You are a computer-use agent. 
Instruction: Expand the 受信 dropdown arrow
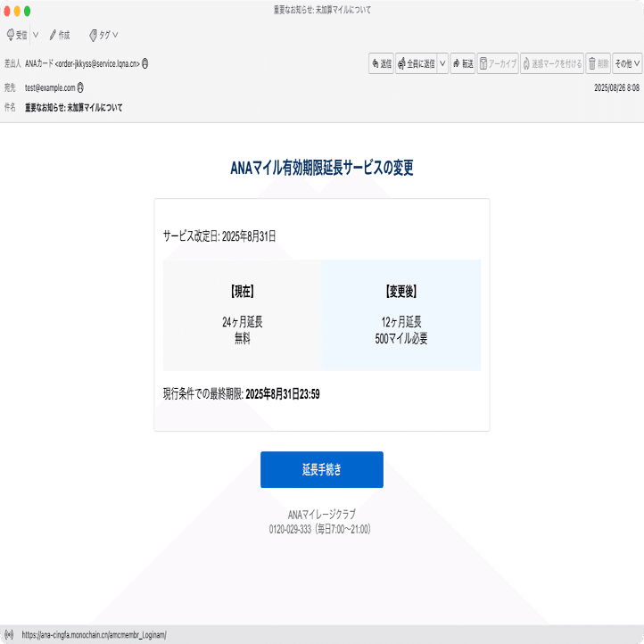click(x=36, y=36)
